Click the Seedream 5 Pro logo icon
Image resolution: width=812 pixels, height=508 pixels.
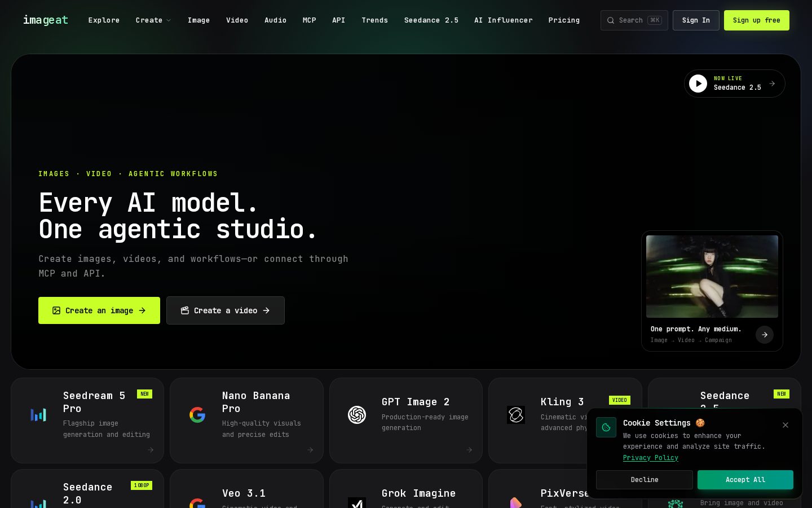[x=38, y=415]
